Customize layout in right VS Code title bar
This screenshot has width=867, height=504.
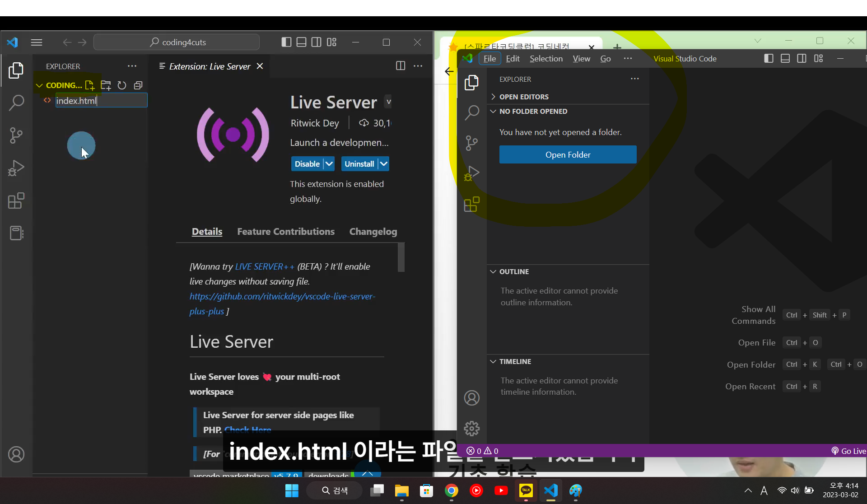pyautogui.click(x=819, y=59)
